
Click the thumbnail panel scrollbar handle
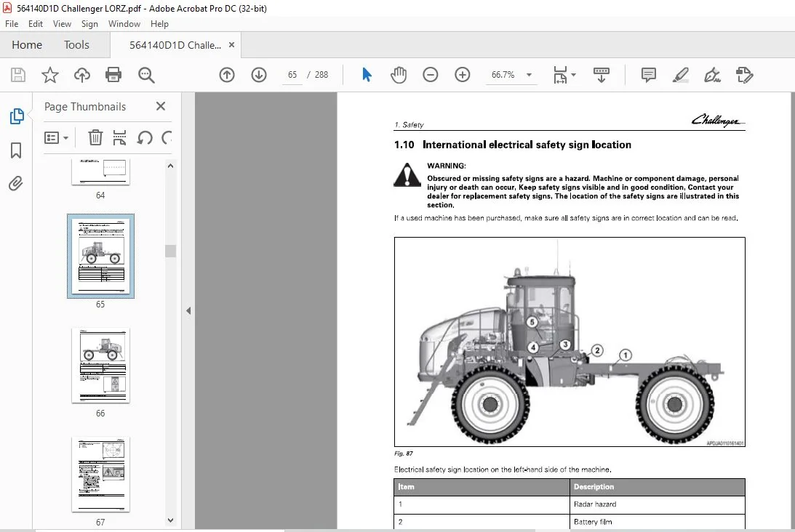(170, 251)
